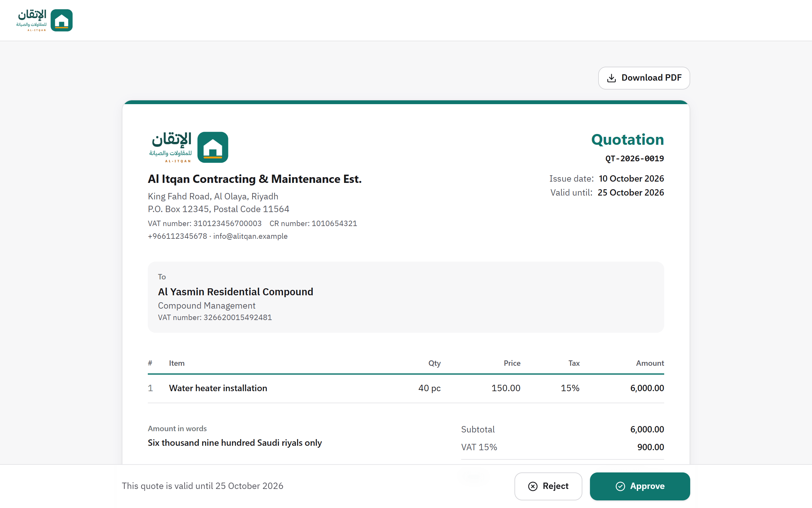This screenshot has height=508, width=812.
Task: Click Six thousand nine hundred Saudi riyals only
Action: click(235, 443)
